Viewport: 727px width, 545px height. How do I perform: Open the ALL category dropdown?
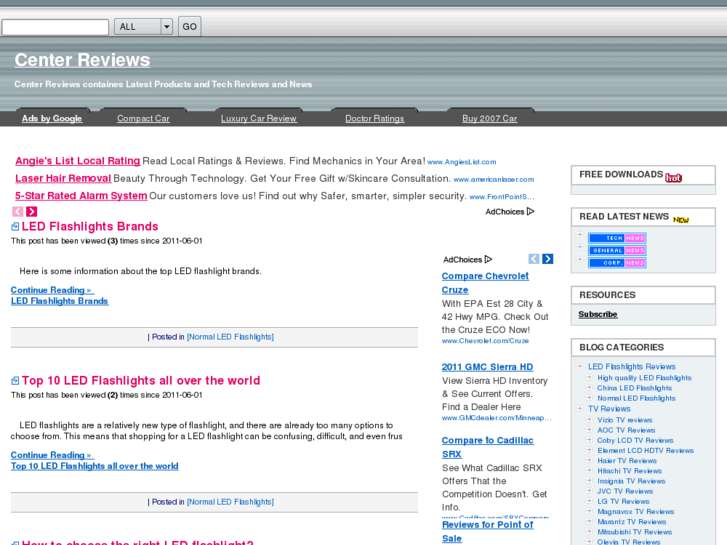143,27
